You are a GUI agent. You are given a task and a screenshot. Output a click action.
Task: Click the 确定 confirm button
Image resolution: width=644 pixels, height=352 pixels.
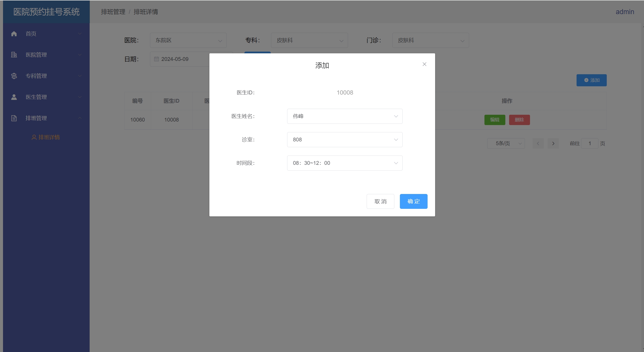tap(413, 201)
